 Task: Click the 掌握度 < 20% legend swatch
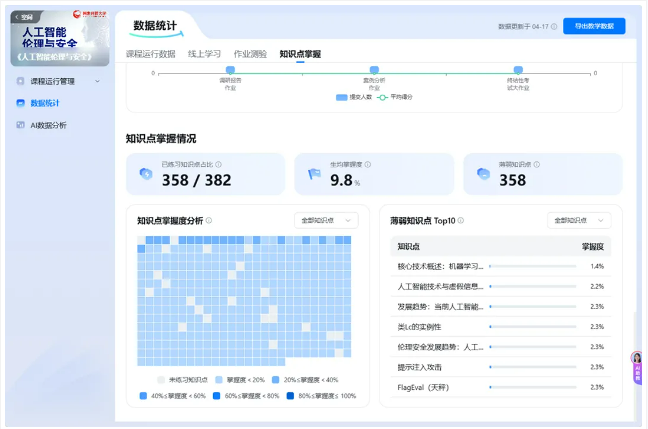click(219, 379)
